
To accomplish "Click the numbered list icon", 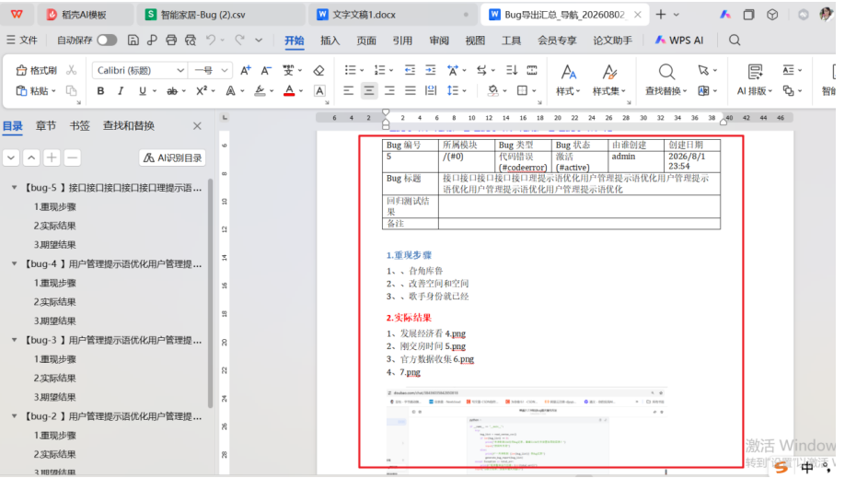I will pyautogui.click(x=379, y=70).
